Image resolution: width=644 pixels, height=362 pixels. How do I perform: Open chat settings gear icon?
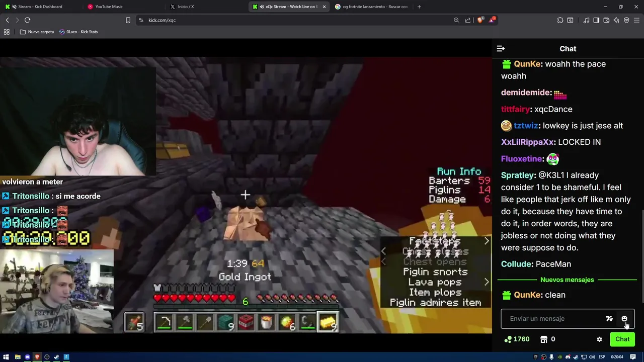click(599, 339)
